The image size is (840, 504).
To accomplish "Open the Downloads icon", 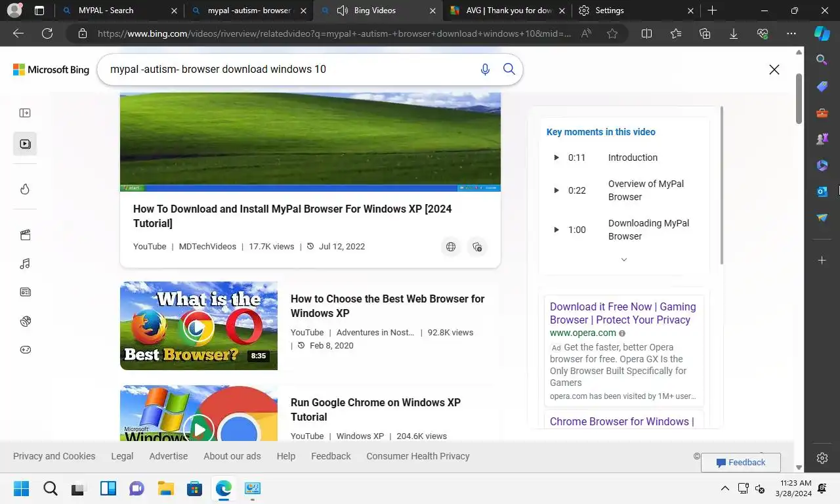I will click(x=734, y=33).
